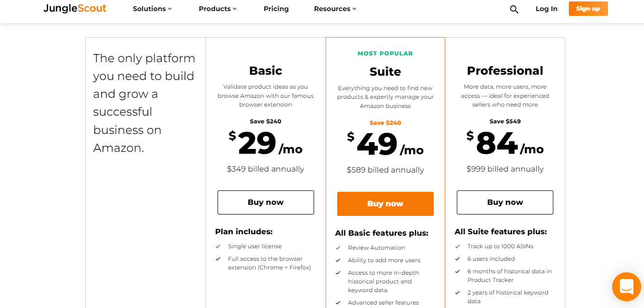Go to the JungleScout logo homepage
The width and height of the screenshot is (644, 308).
75,9
